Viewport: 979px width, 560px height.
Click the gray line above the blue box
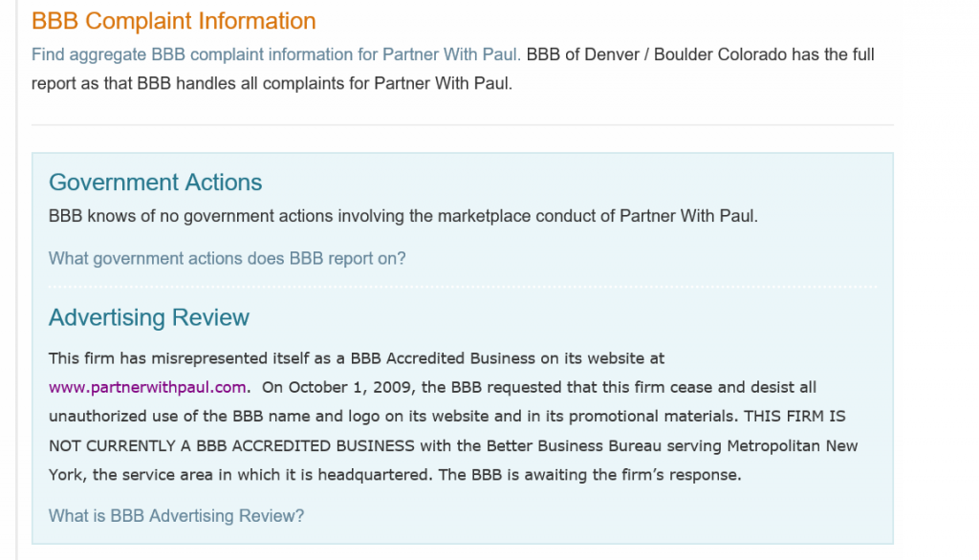pyautogui.click(x=463, y=125)
